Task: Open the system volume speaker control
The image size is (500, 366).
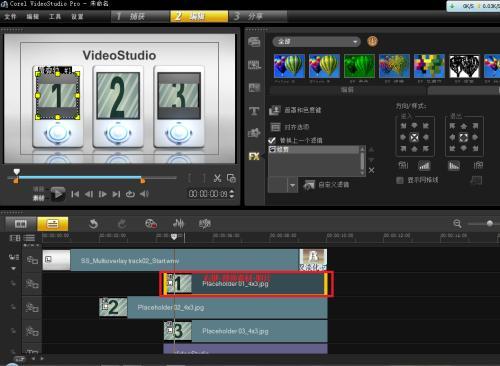Action: coord(144,194)
